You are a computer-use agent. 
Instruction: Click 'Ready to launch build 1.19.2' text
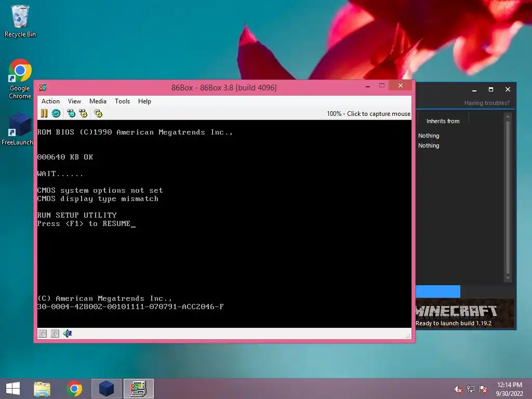tap(454, 323)
